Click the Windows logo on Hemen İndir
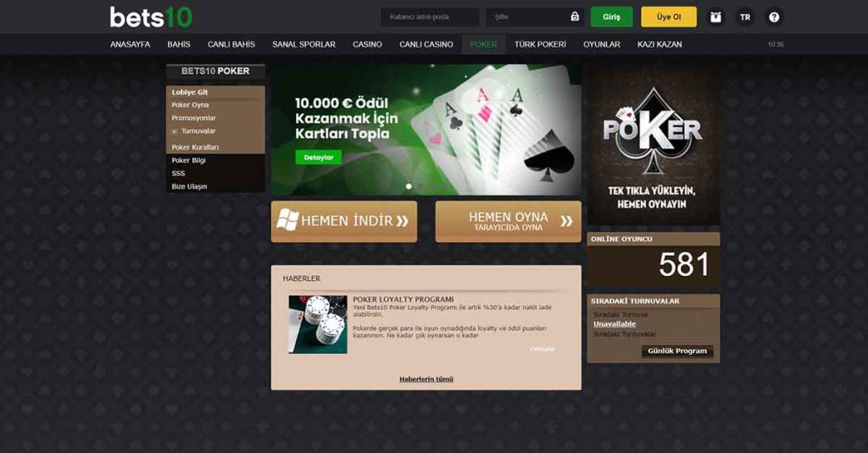 pyautogui.click(x=287, y=219)
